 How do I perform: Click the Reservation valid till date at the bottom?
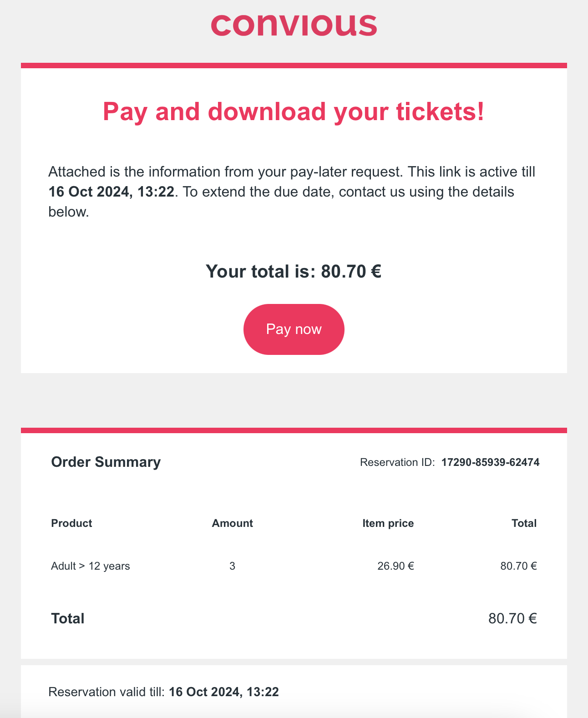point(224,692)
